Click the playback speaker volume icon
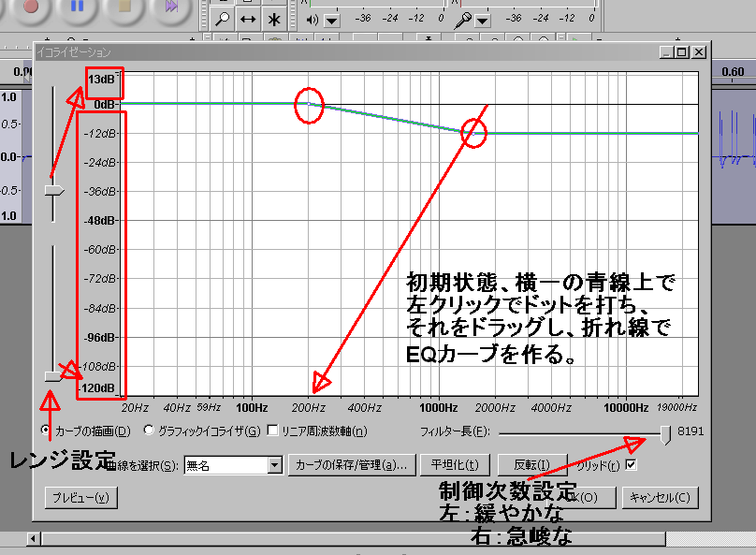The height and width of the screenshot is (555, 756). 313,20
